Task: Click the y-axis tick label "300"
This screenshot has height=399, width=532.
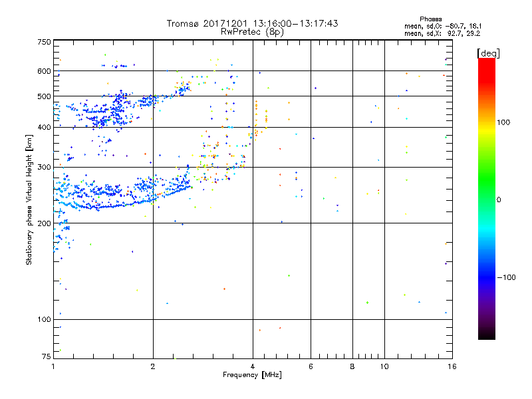Action: pos(44,168)
